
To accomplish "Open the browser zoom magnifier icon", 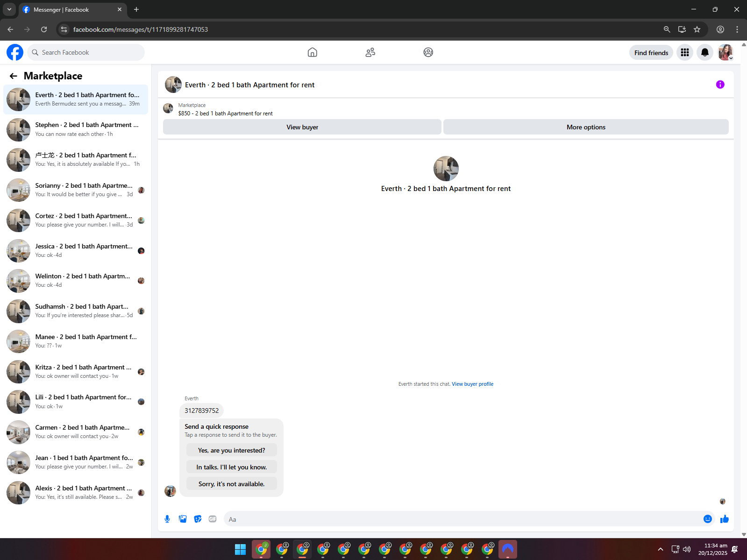I will point(667,29).
